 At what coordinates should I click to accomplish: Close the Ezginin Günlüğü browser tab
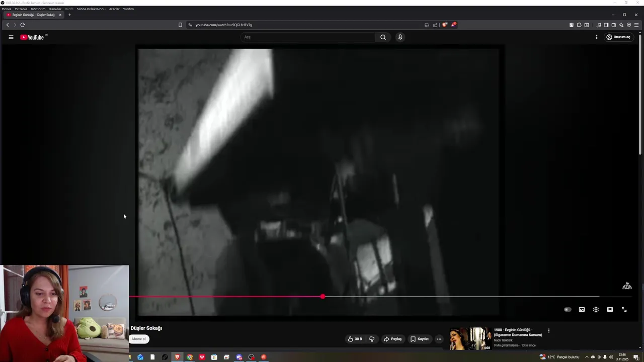[x=60, y=15]
